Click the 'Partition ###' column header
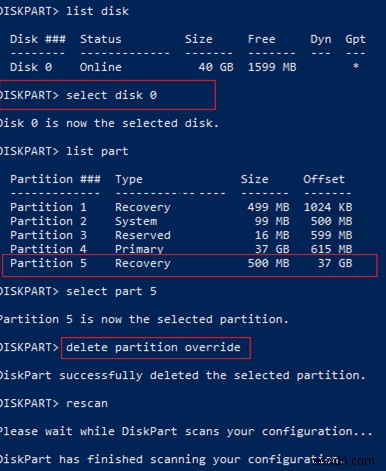Screen dimensions: 386x471 (55, 179)
